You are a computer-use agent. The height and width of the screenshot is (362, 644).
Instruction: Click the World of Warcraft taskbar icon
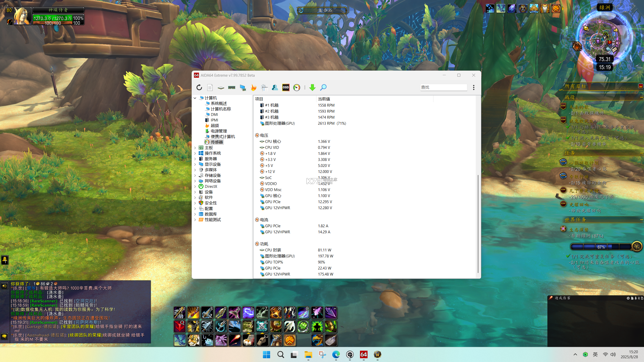[x=377, y=355]
